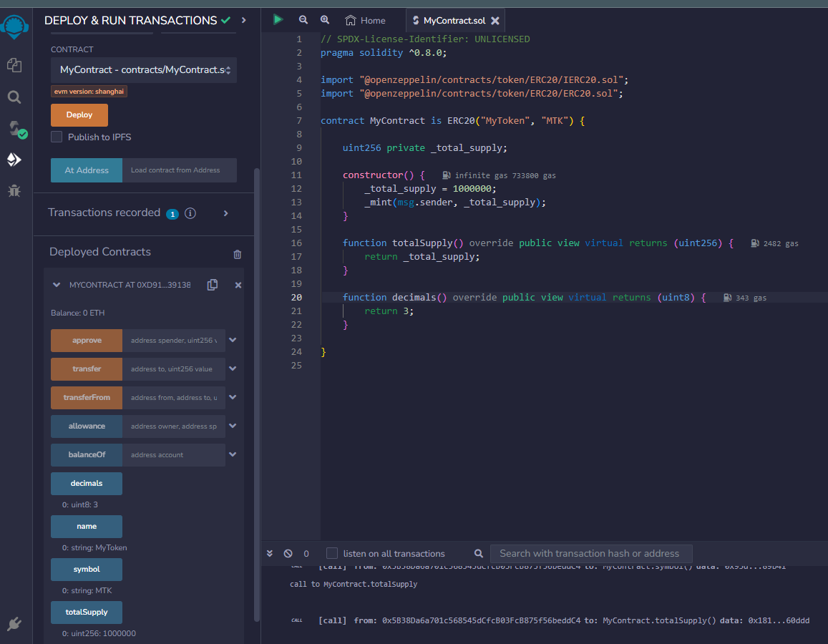Collapse MYCONTRACT AT 0XD91...39138 instance

tap(57, 285)
